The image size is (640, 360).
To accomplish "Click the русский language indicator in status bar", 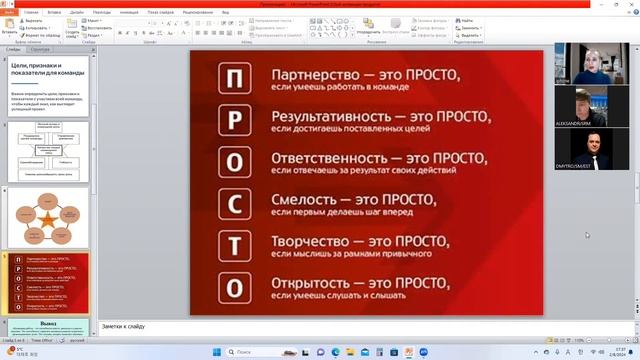I will [77, 340].
